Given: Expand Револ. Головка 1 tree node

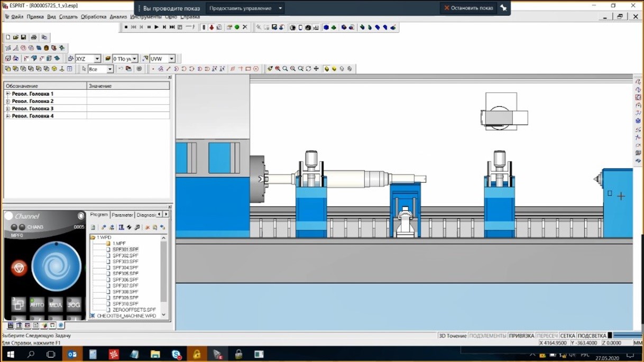Looking at the screenshot, I should point(8,94).
